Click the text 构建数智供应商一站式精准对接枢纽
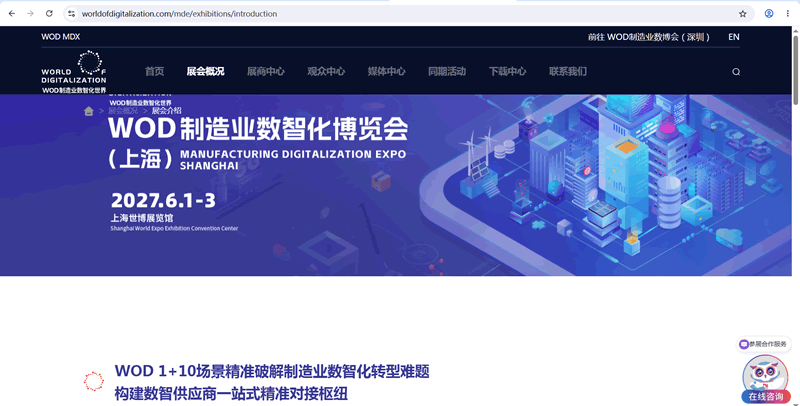800x406 pixels. (231, 394)
